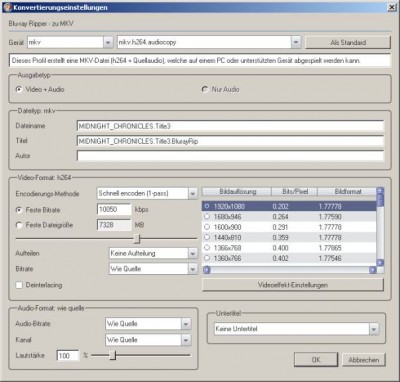Click the resolution list scroll up arrow
This screenshot has width=400, height=382.
click(380, 191)
